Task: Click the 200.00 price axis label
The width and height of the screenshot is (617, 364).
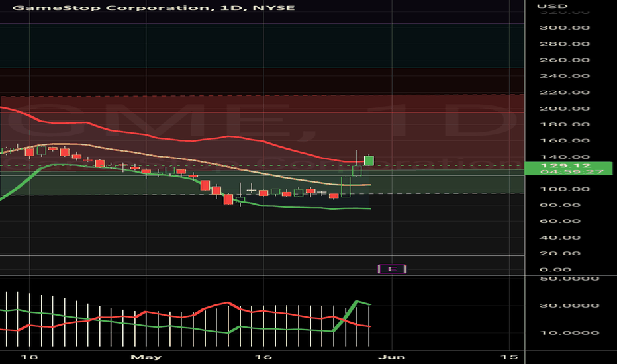Action: (x=564, y=109)
